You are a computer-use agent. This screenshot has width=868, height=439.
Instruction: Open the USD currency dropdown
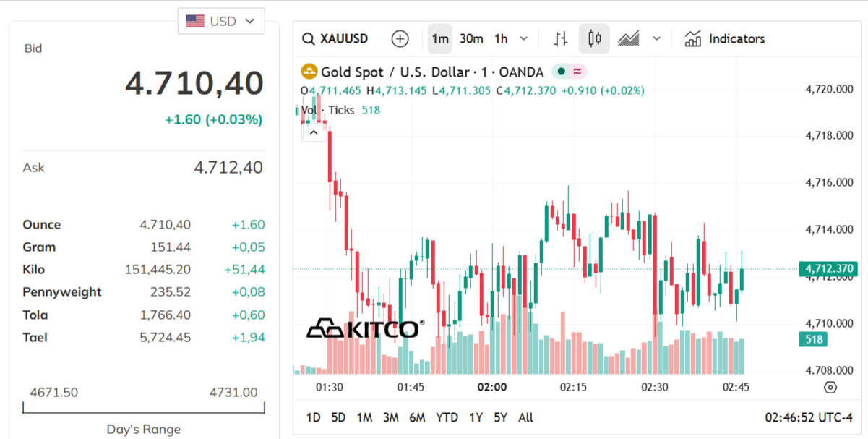[x=221, y=21]
